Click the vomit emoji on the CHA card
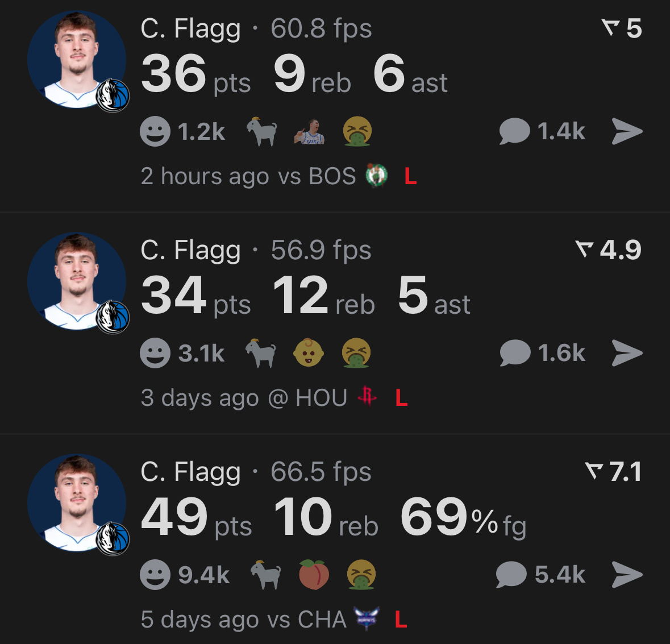Image resolution: width=670 pixels, height=644 pixels. pos(363,574)
